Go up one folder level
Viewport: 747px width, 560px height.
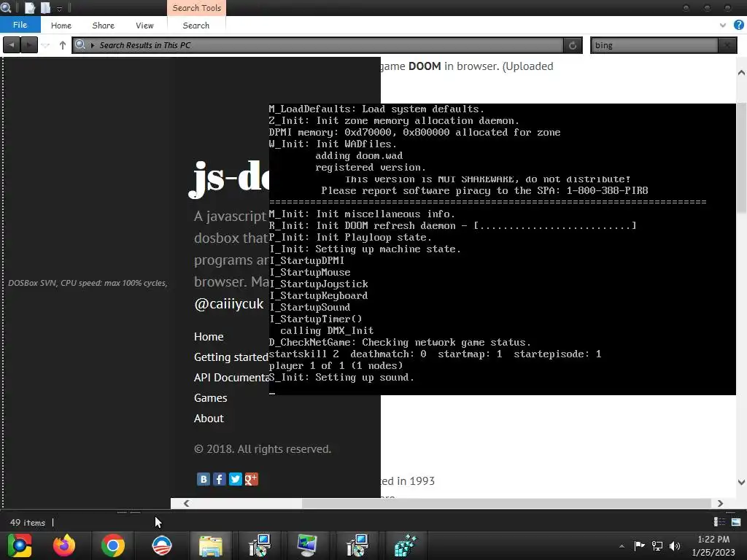[63, 45]
